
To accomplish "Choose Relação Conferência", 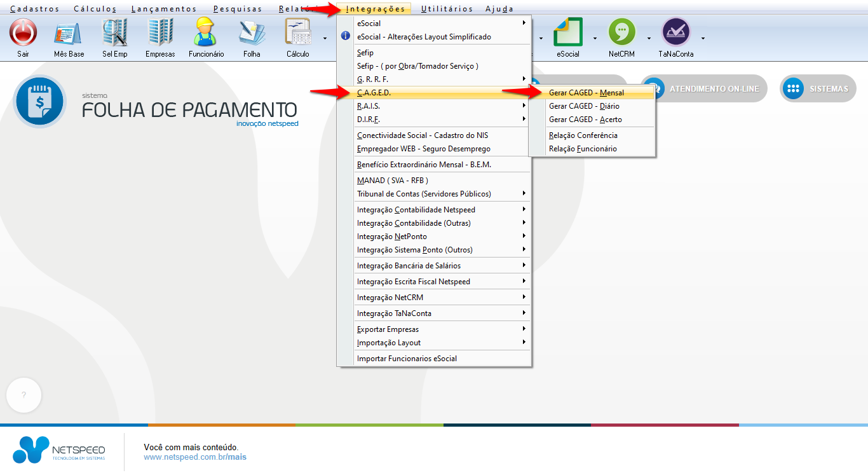I will 592,135.
